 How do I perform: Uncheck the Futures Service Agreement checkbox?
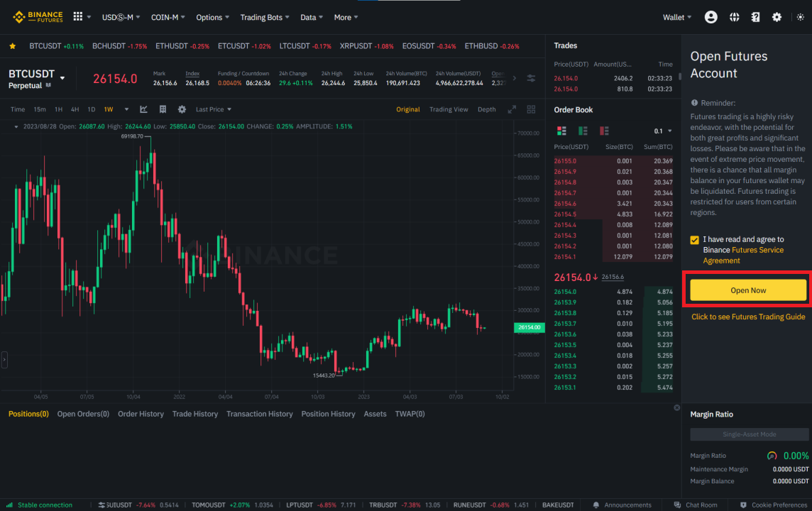coord(694,240)
